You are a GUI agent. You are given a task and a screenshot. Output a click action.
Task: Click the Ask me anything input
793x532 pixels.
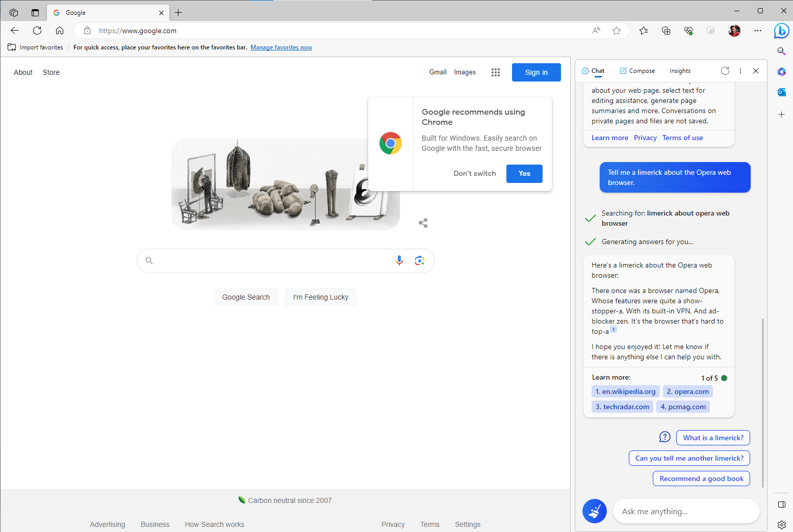click(686, 511)
